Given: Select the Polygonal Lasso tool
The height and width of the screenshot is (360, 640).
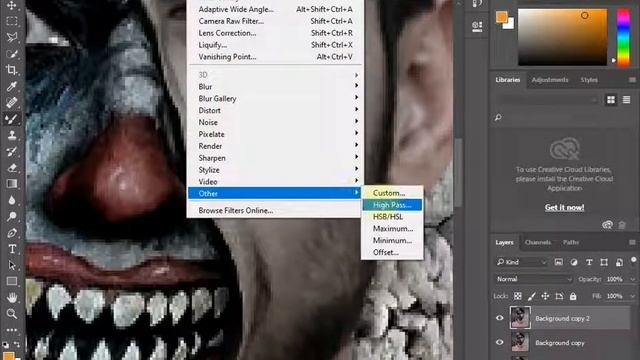Looking at the screenshot, I should tap(11, 37).
